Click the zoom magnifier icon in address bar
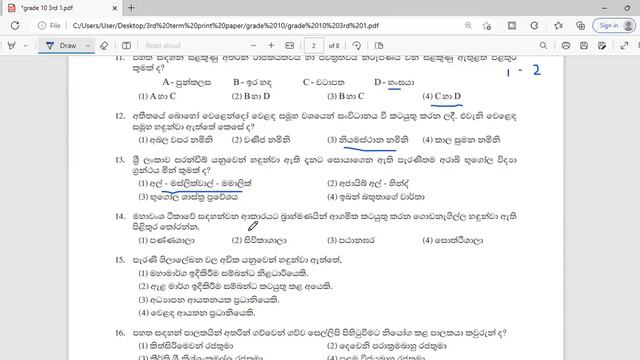640x360 pixels. pyautogui.click(x=468, y=25)
